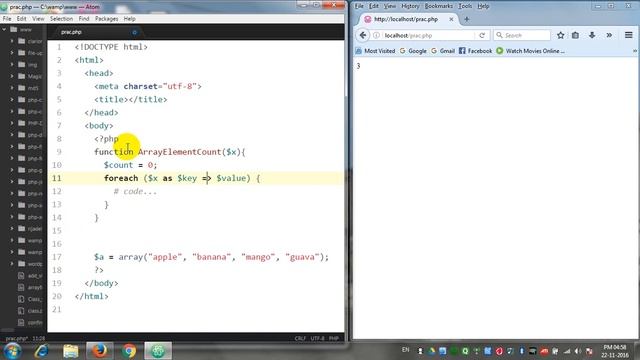
Task: Click the localhost/prac.php address bar
Action: tap(429, 36)
